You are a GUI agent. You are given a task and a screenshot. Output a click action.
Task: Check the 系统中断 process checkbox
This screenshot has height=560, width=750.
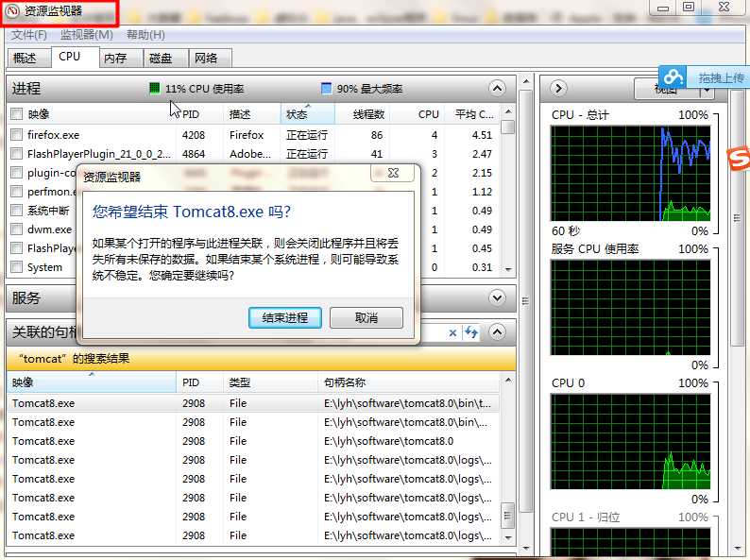(x=17, y=211)
